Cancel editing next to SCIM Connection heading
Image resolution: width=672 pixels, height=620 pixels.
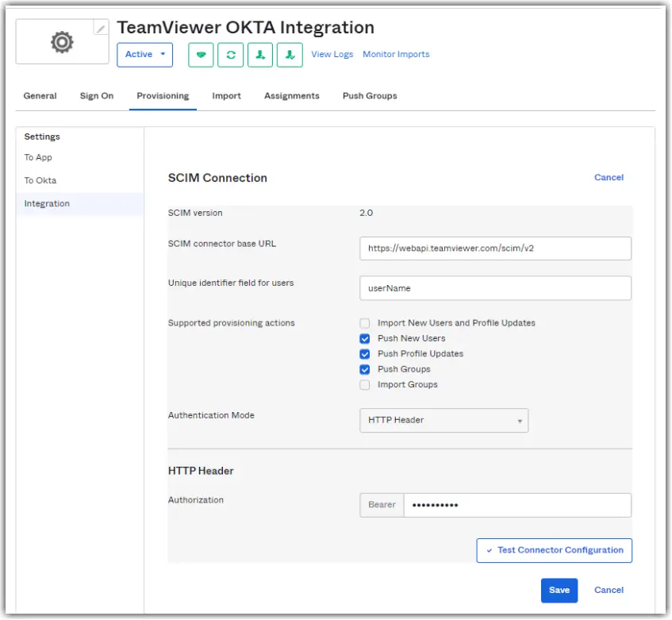609,178
